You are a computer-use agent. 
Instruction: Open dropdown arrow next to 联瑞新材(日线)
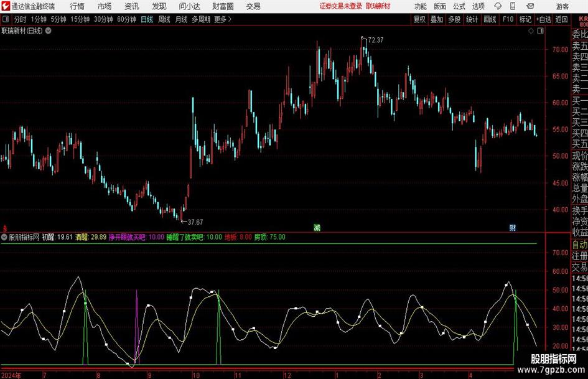[48, 30]
